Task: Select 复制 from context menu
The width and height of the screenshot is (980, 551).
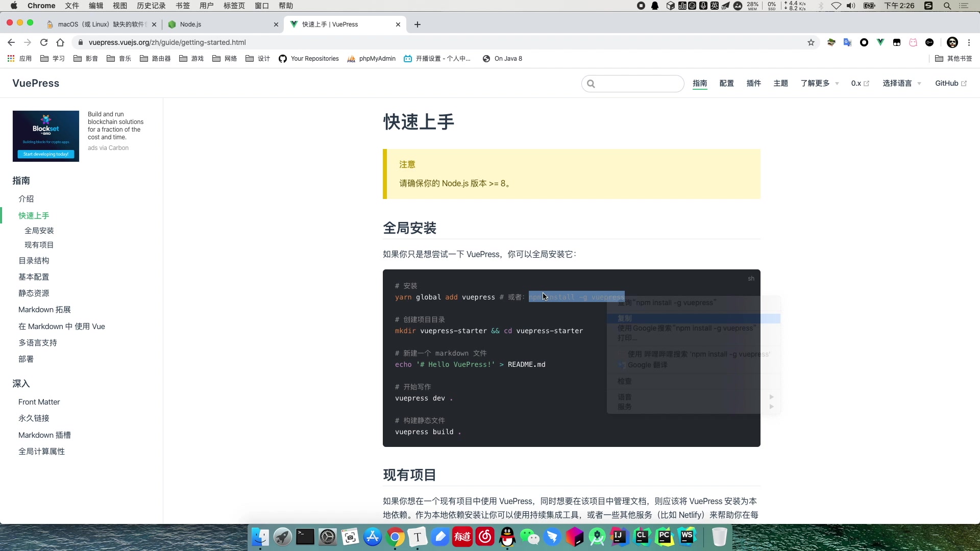Action: click(625, 317)
